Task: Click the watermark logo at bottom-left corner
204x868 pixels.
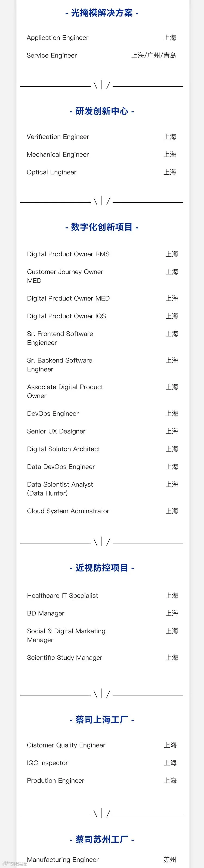Action: pos(14,864)
